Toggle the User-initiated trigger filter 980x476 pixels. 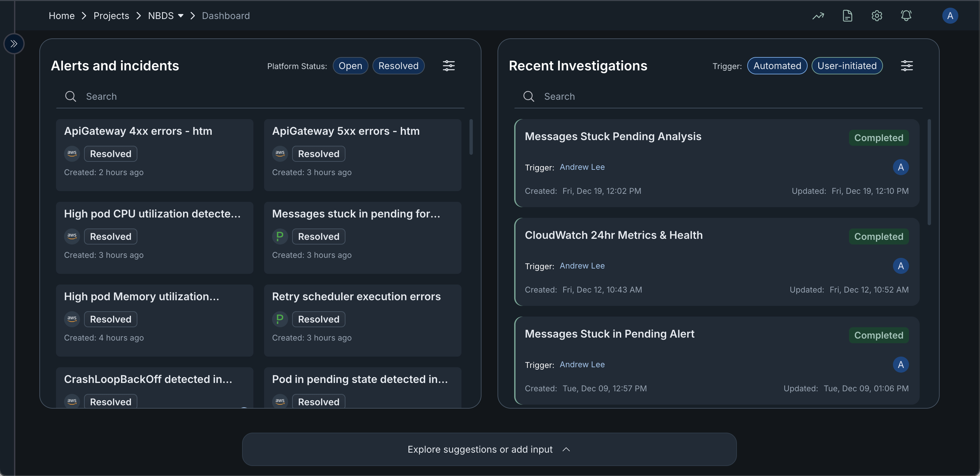click(847, 66)
